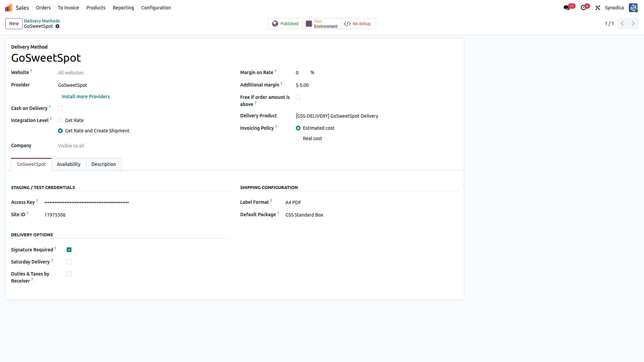Image resolution: width=644 pixels, height=362 pixels.
Task: Open the To Invoice menu
Action: [x=68, y=8]
